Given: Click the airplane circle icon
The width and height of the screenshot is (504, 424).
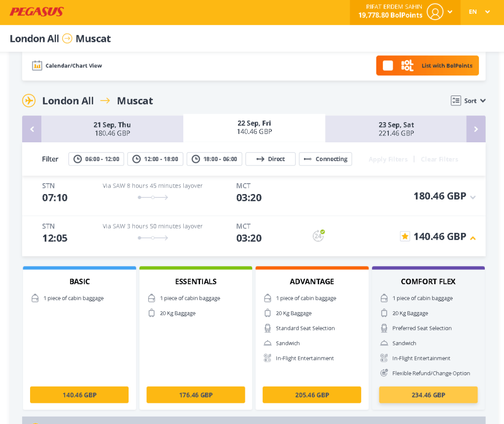Looking at the screenshot, I should coord(29,100).
